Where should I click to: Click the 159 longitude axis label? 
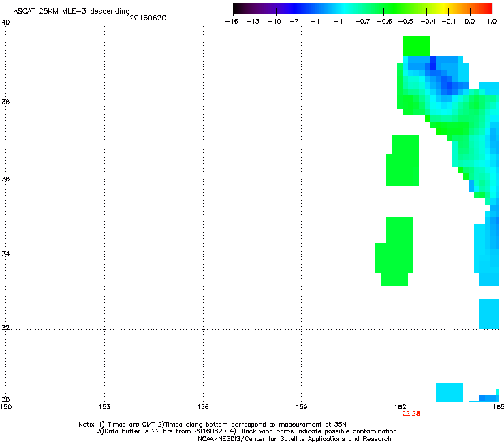coord(301,407)
